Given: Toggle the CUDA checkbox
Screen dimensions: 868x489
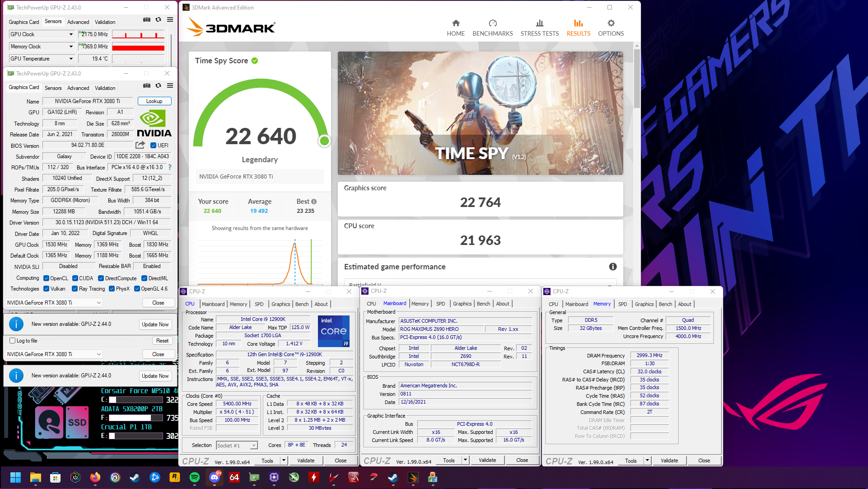Looking at the screenshot, I should pos(75,278).
